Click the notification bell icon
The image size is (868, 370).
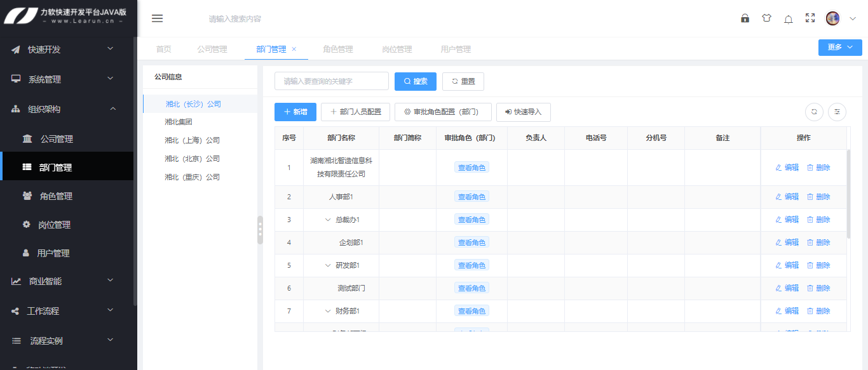tap(788, 18)
